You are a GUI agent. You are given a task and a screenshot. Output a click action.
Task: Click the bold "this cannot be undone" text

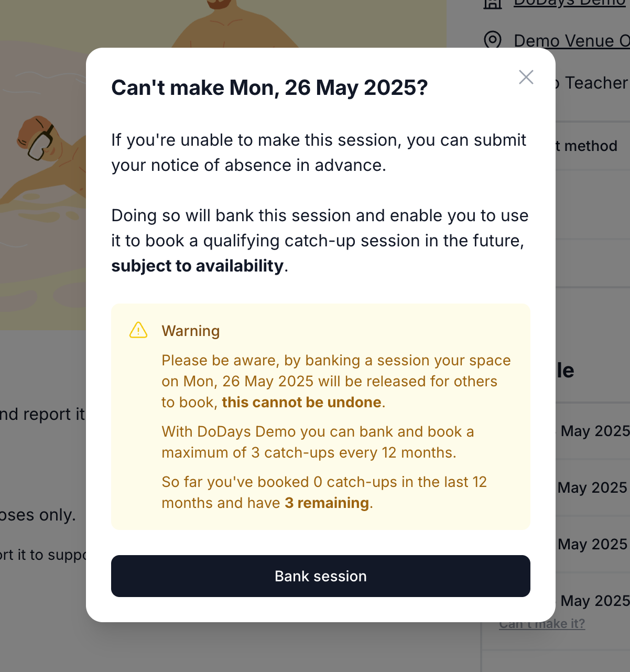[301, 403]
